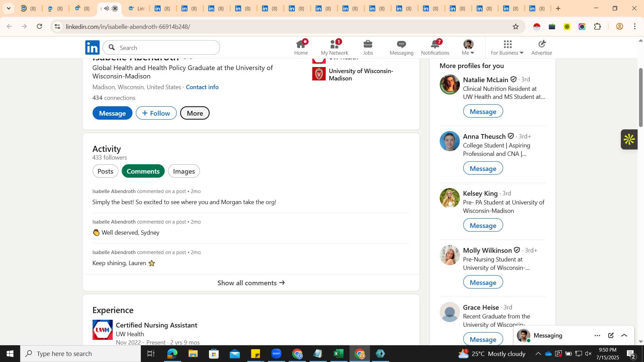Open the tab search dropdown arrow
Screen dimensions: 644x362
pos(8,8)
